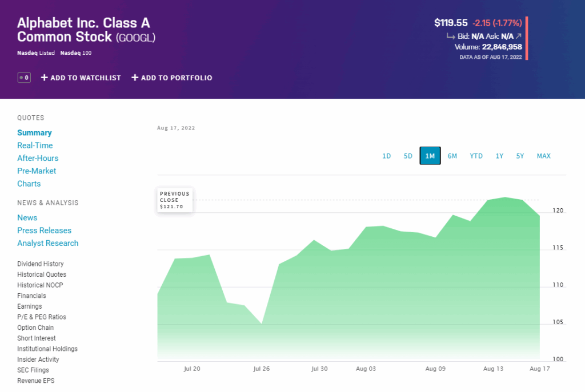Show the 6M chart range
585x392 pixels.
452,156
